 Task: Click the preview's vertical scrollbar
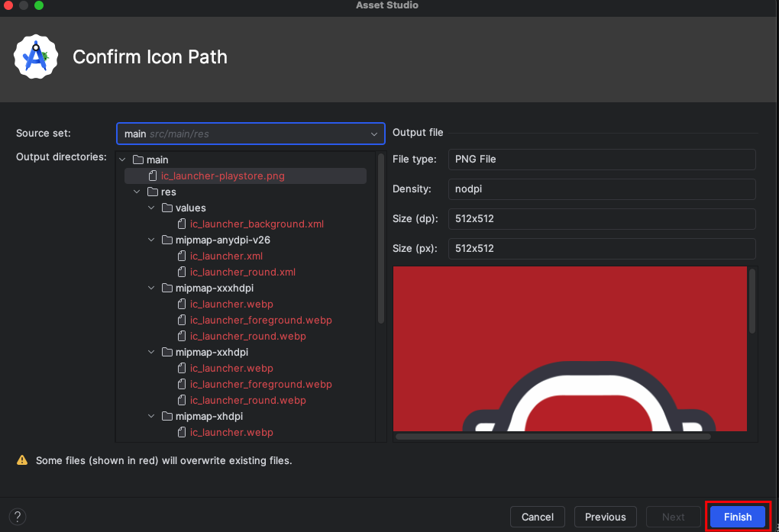pyautogui.click(x=752, y=301)
